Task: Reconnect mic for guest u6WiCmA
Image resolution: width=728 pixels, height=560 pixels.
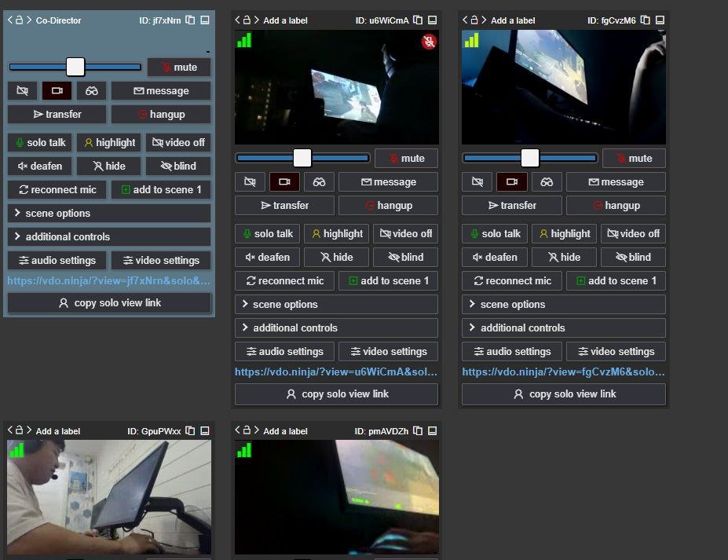Action: (x=284, y=280)
